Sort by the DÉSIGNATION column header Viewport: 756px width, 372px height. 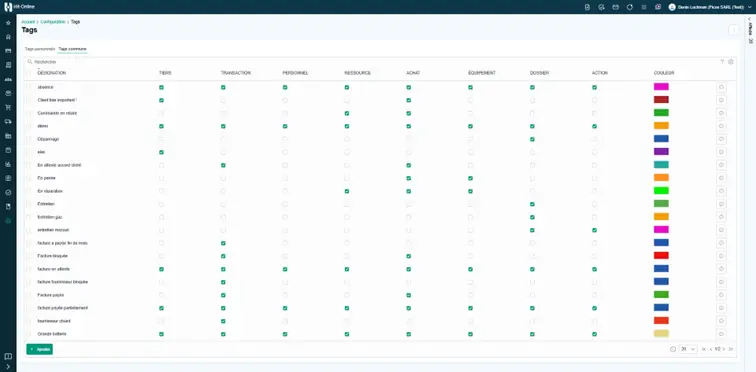click(52, 73)
